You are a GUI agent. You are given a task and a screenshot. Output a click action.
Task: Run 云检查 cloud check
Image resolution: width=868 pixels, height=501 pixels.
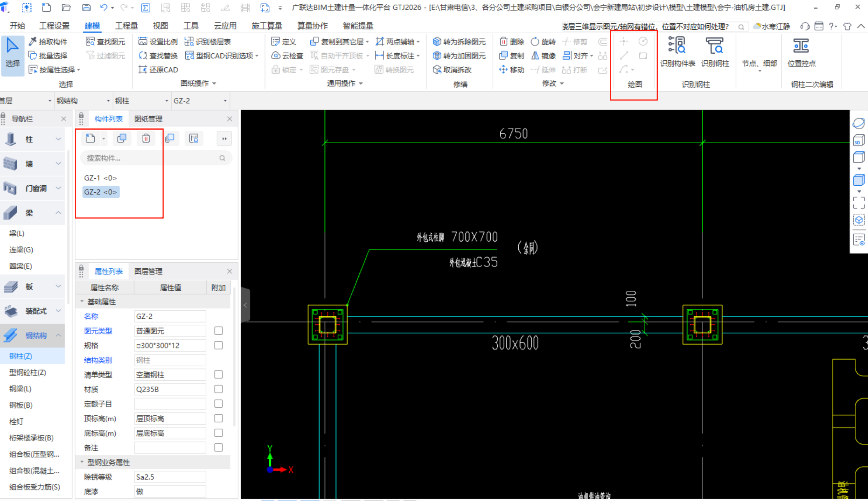point(287,56)
